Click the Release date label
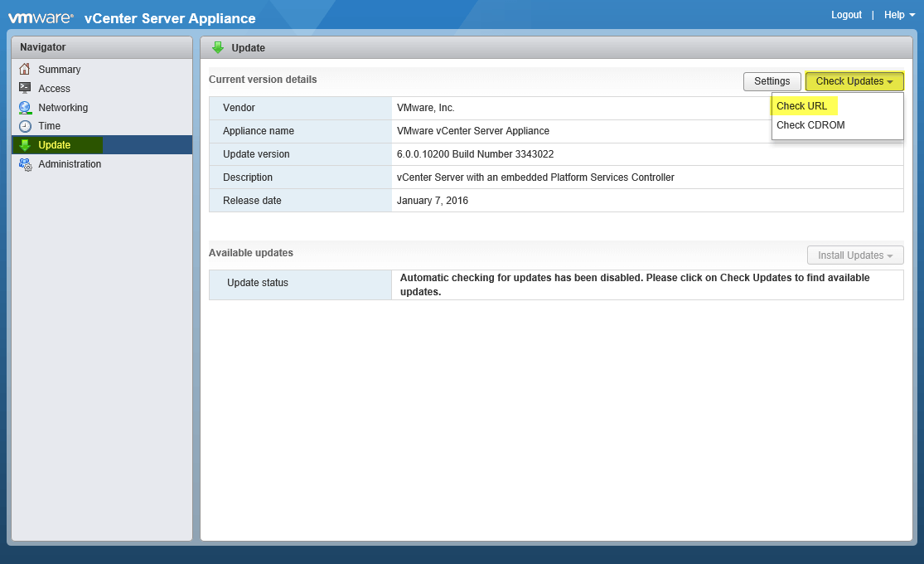The height and width of the screenshot is (564, 924). pyautogui.click(x=252, y=201)
